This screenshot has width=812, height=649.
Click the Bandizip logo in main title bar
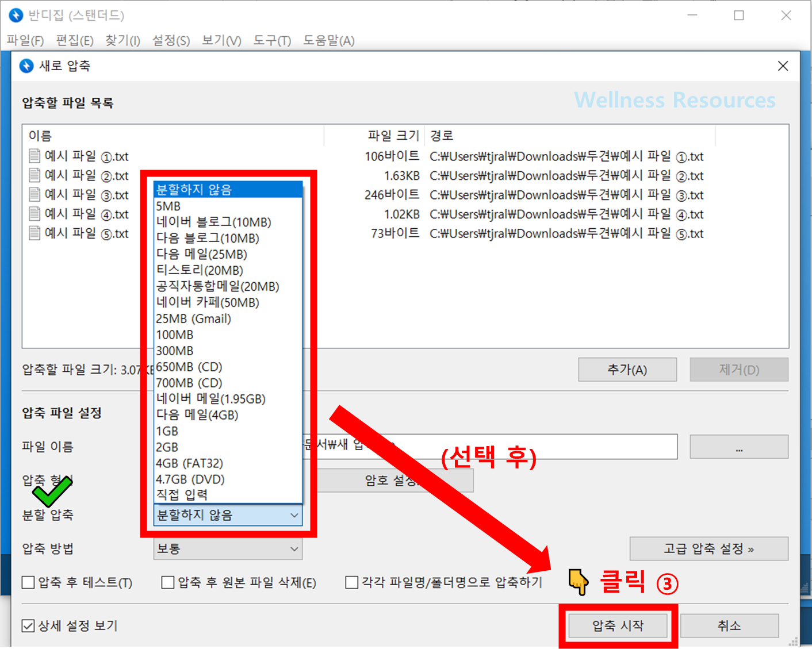point(16,16)
